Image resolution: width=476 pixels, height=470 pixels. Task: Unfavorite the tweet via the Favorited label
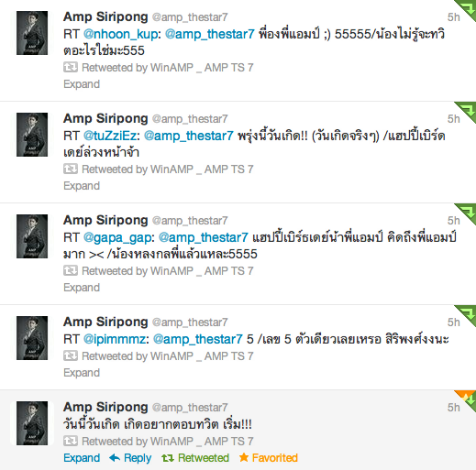pyautogui.click(x=274, y=458)
